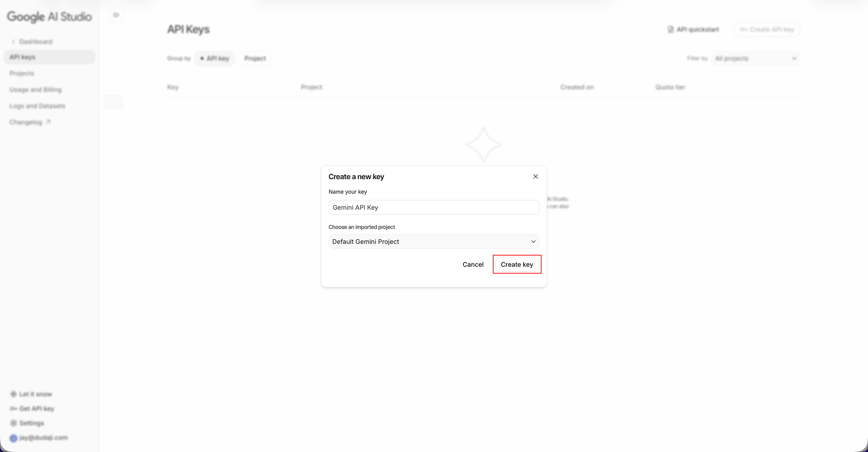Cancel the Create a new key dialog
The height and width of the screenshot is (452, 868).
tap(473, 264)
